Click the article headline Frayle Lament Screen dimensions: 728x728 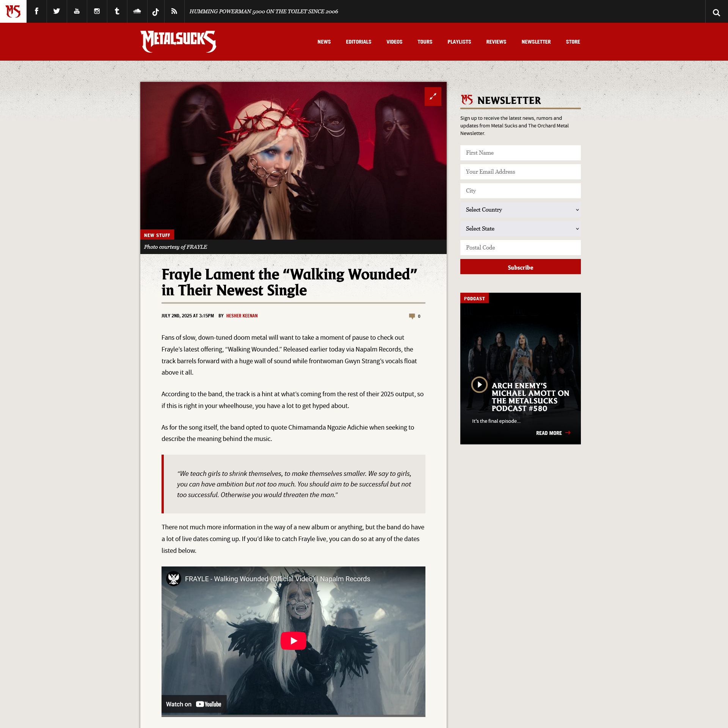(x=289, y=282)
